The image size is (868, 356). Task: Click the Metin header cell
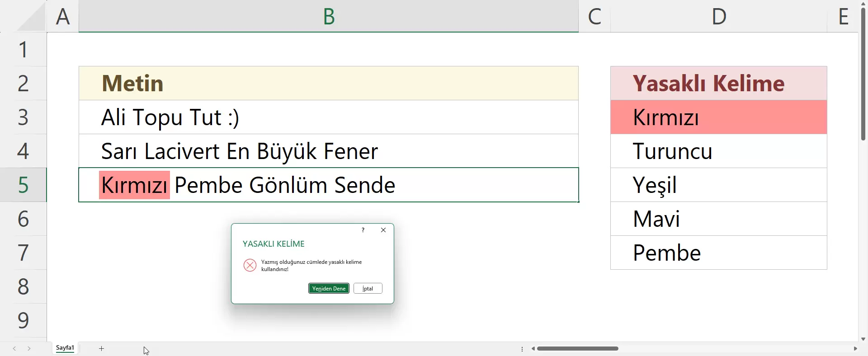(329, 83)
